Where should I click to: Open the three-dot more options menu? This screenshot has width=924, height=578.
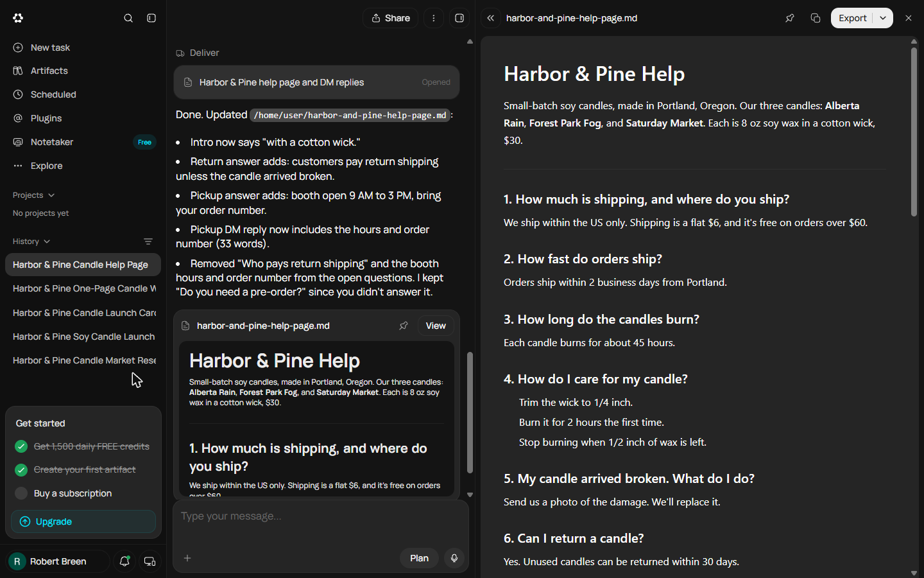pyautogui.click(x=434, y=18)
